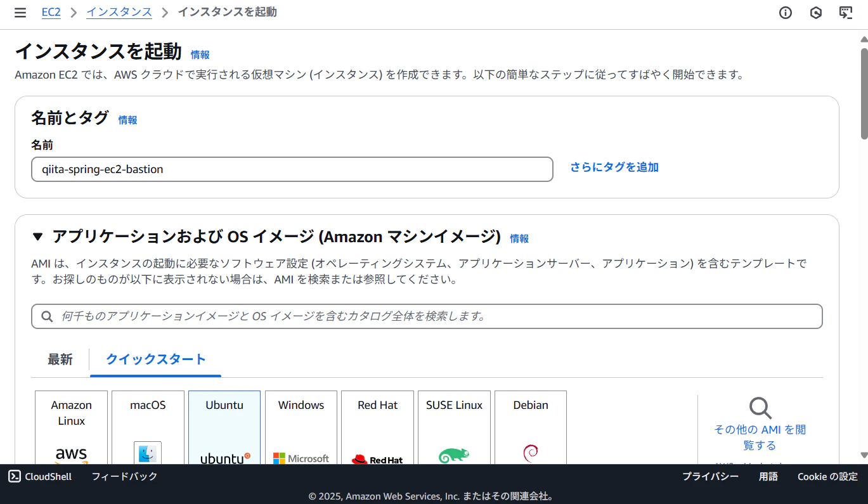
Task: Focus the 名前 field containing qiita-spring-ec2-bastion
Action: tap(292, 169)
